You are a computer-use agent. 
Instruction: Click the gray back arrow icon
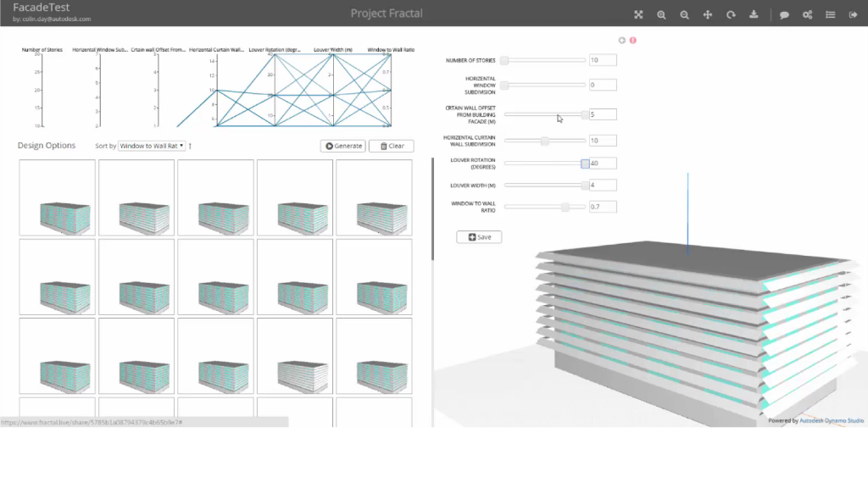622,40
